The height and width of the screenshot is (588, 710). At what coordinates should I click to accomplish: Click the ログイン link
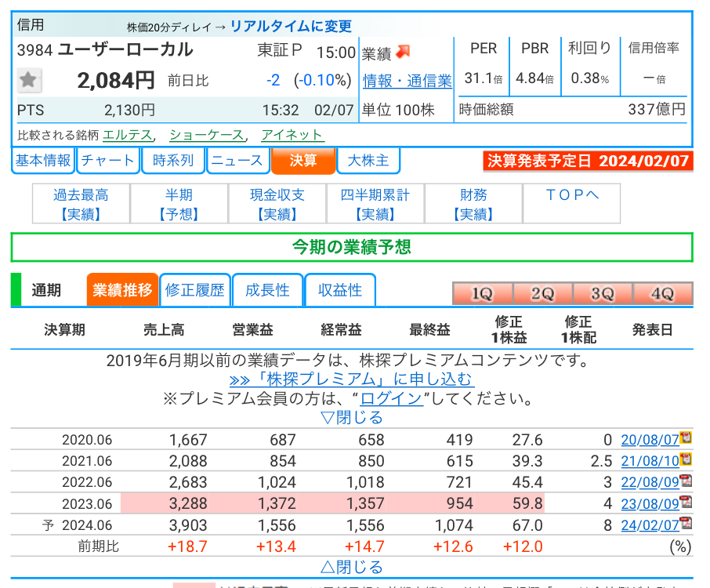pyautogui.click(x=392, y=398)
